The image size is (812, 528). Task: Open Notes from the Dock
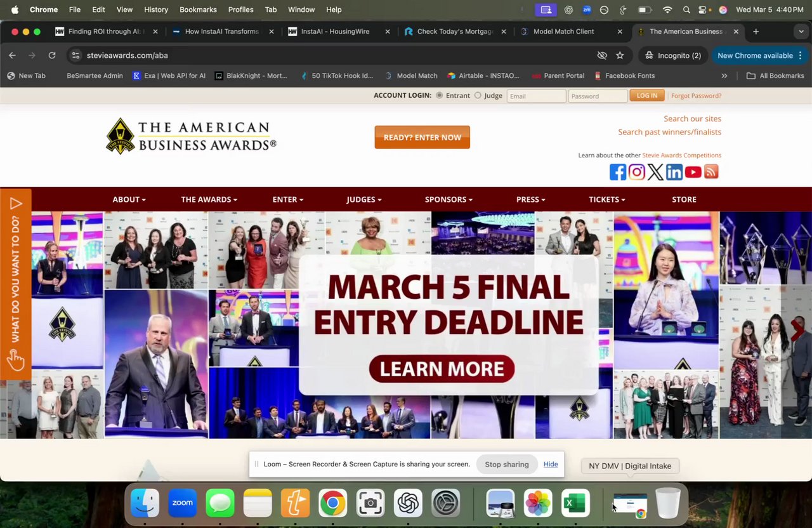(258, 503)
